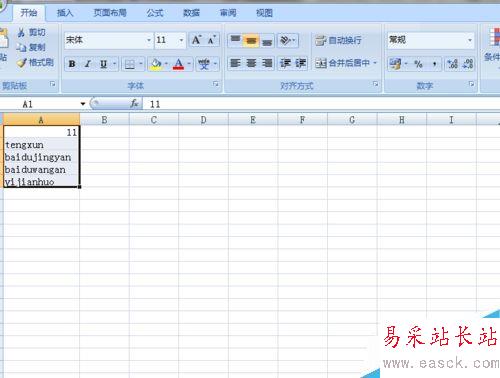
Task: Switch to the 插入 tab
Action: pos(65,13)
